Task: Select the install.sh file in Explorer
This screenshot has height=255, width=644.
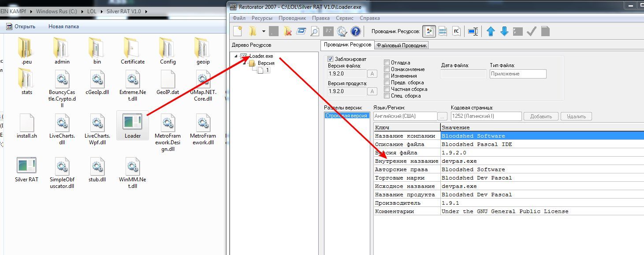Action: coord(26,126)
